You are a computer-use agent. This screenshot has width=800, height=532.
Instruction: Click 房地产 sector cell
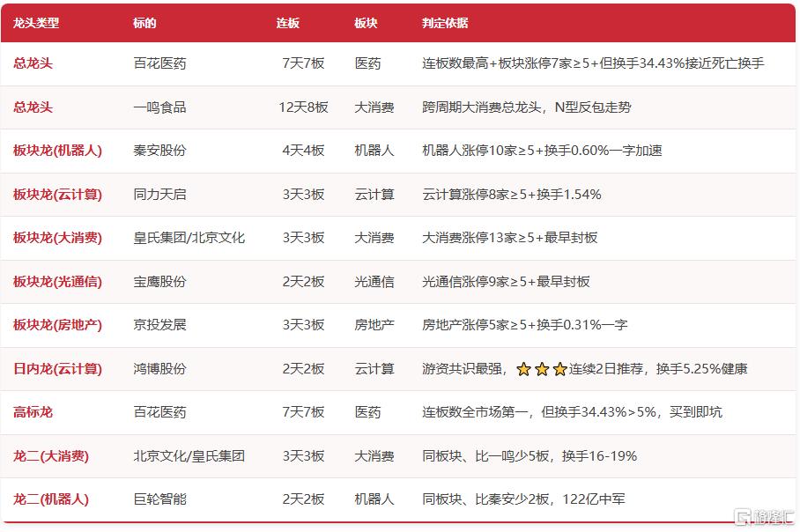pos(374,325)
